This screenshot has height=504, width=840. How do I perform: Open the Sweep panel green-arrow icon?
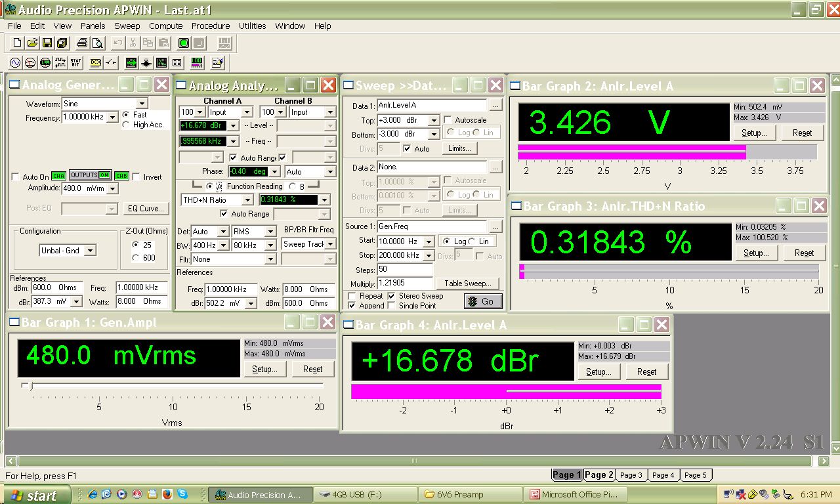(x=131, y=63)
